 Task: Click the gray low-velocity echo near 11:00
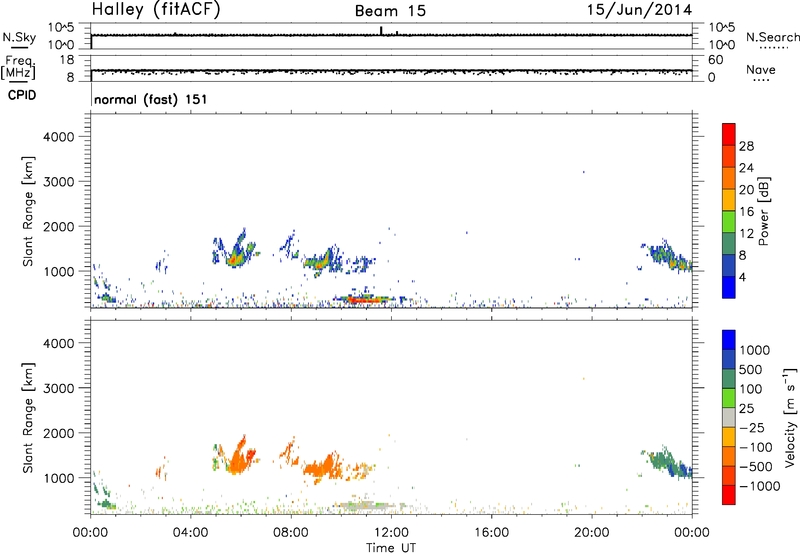coord(365,506)
